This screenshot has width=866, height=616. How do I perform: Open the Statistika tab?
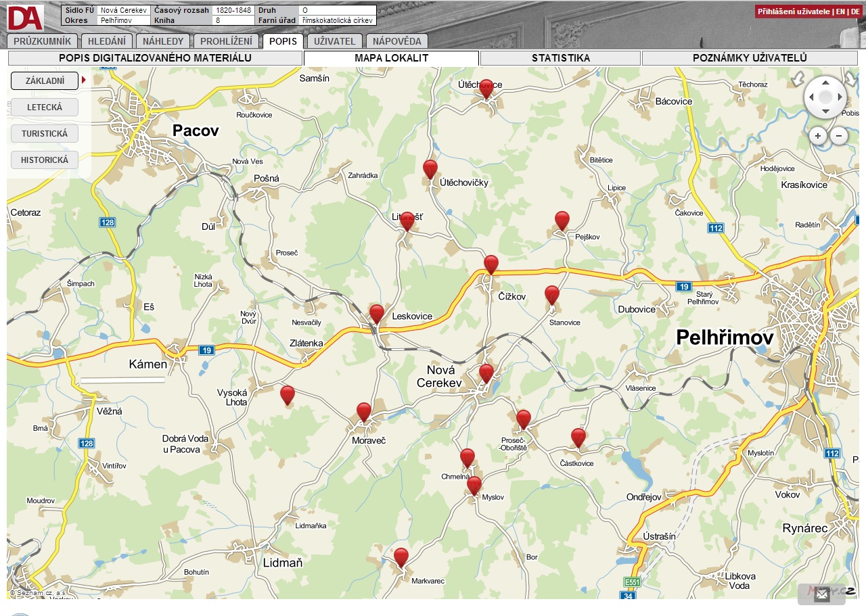tap(560, 58)
